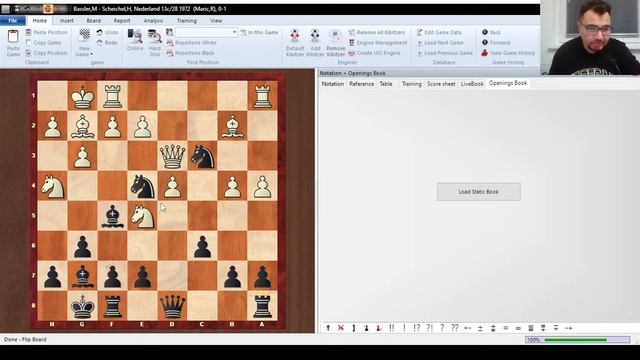Go Forward in game history
The image size is (640, 360).
[x=496, y=42]
